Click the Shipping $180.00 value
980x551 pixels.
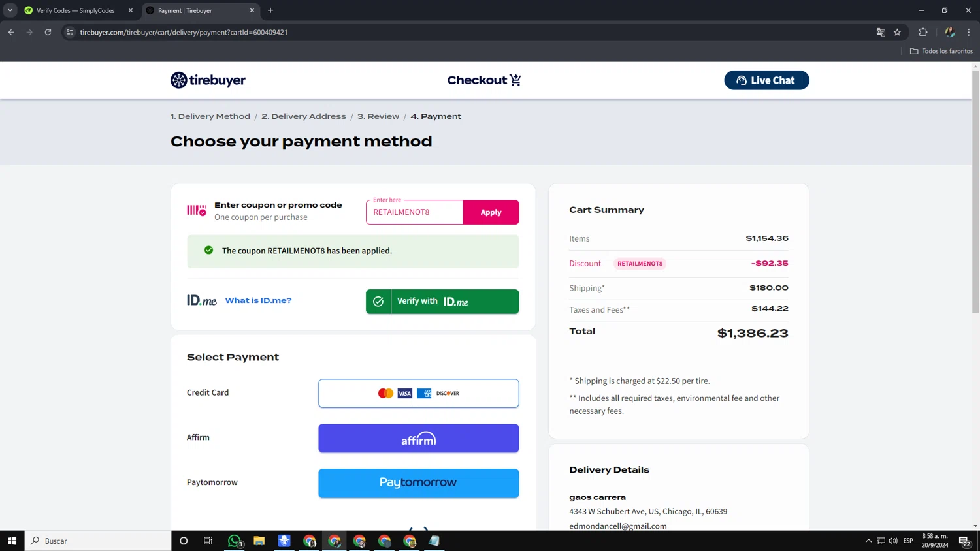769,287
